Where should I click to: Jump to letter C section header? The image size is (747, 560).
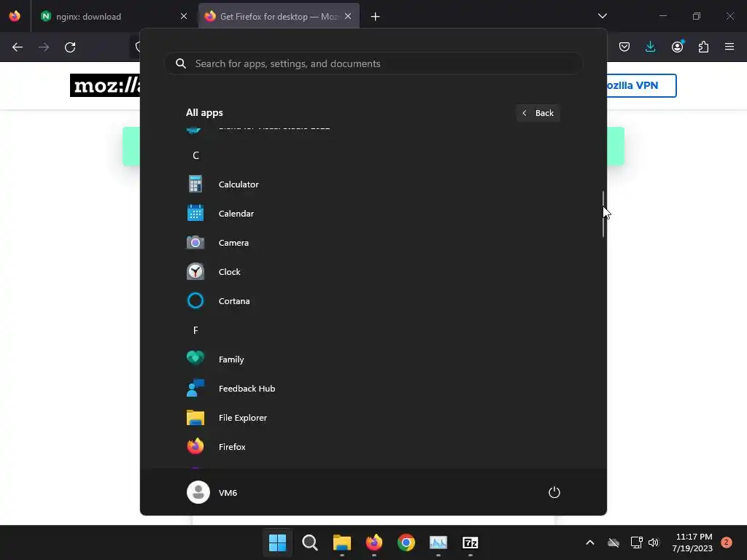196,155
